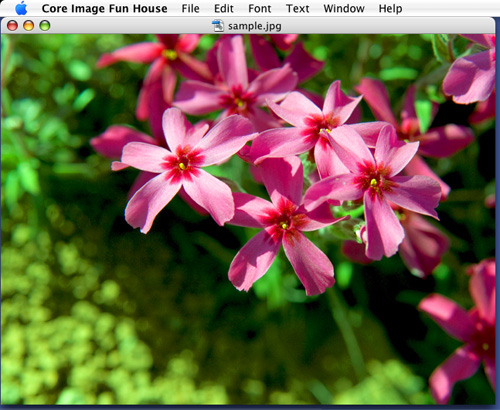Minimize the window using the yellow button

pyautogui.click(x=29, y=26)
